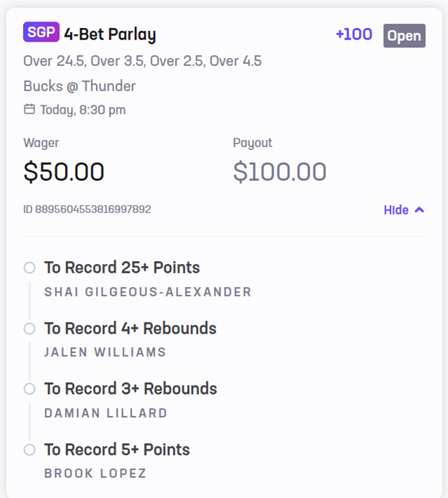Viewport: 448px width, 498px height.
Task: Click the Brook Lopez player name
Action: point(95,474)
